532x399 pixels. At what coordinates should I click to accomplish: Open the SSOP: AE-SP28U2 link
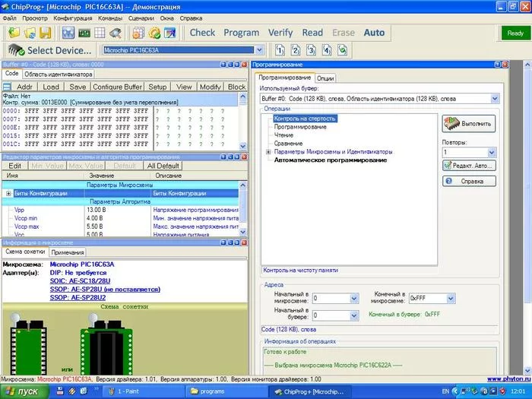tap(78, 298)
